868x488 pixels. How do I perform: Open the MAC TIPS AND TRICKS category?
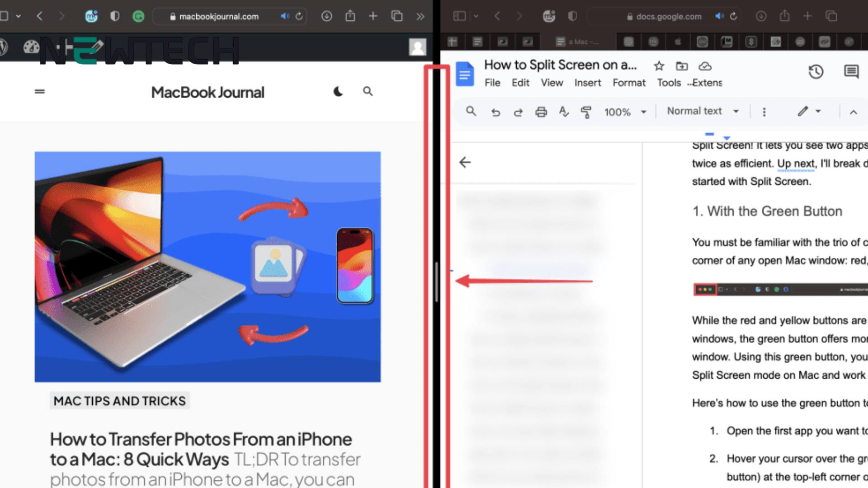pos(119,401)
